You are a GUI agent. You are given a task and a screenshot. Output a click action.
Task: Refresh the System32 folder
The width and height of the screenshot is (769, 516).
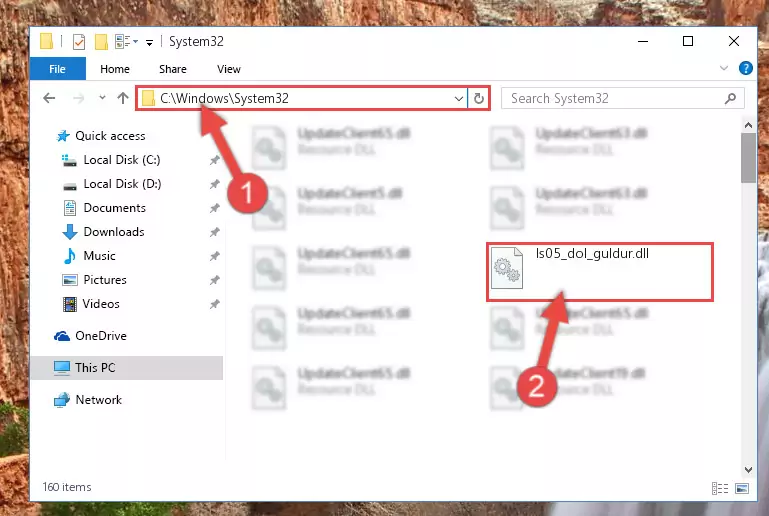(479, 99)
